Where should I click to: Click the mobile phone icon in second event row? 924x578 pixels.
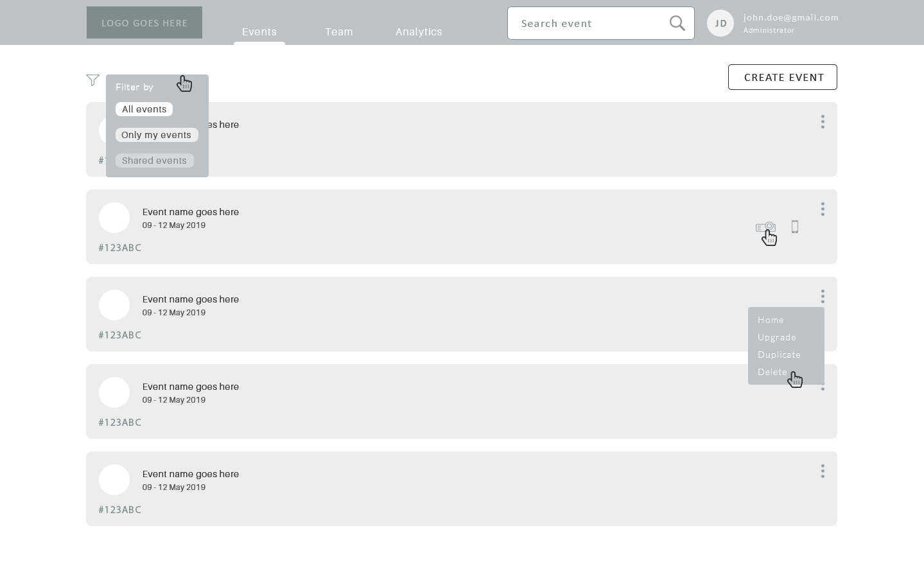point(795,227)
